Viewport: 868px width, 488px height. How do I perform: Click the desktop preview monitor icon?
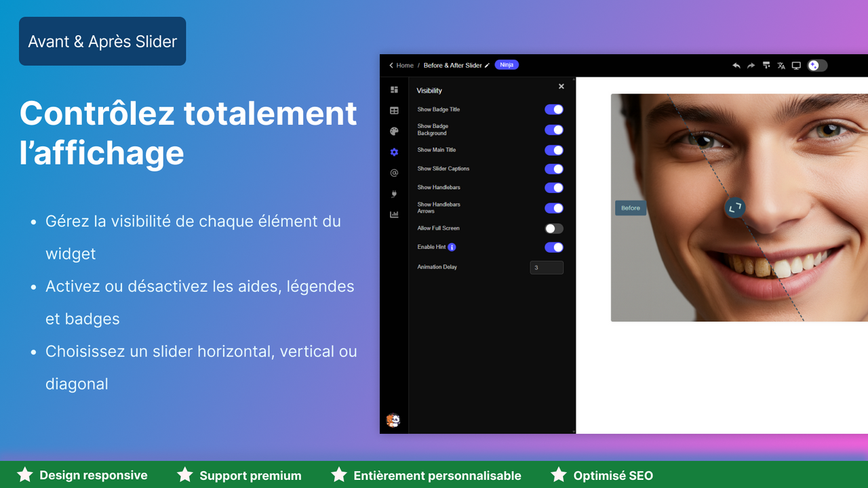[x=796, y=66]
